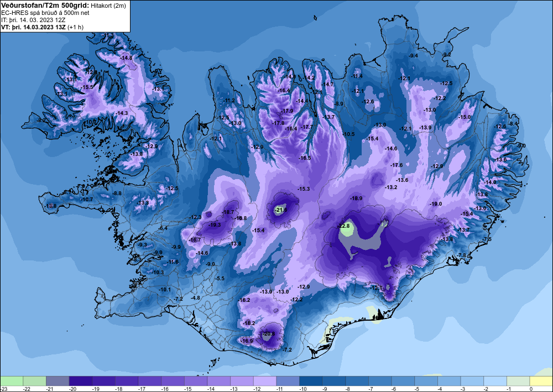Image resolution: width=553 pixels, height=392 pixels.
Task: Click the -8.9 temperature label
Action: pyautogui.click(x=338, y=103)
